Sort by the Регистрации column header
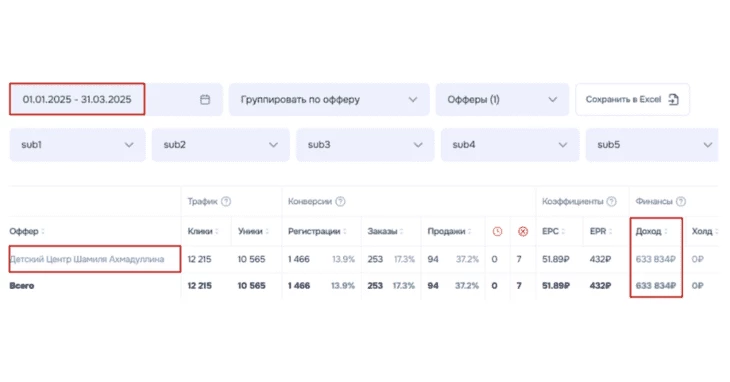 [x=317, y=231]
